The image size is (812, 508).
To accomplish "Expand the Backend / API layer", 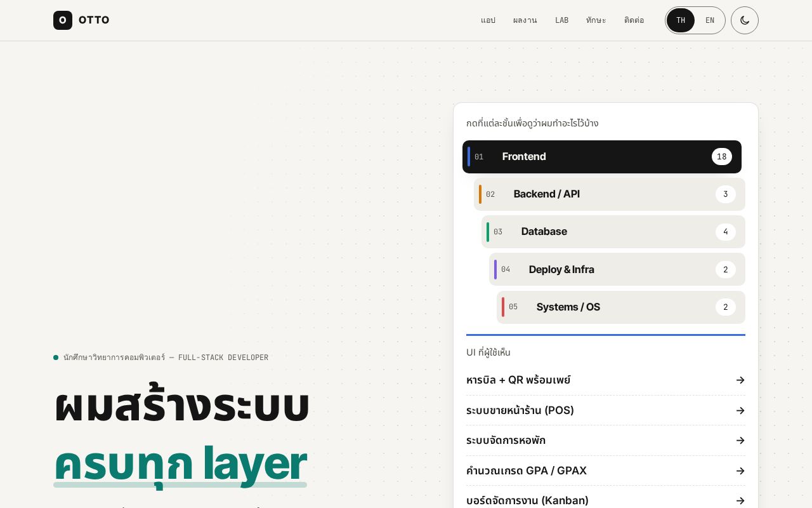I will (610, 194).
